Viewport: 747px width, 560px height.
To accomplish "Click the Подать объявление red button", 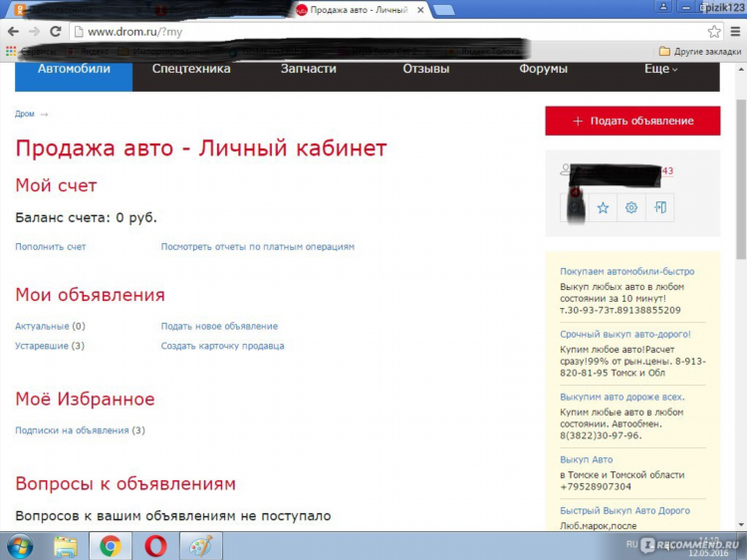I will pos(632,121).
